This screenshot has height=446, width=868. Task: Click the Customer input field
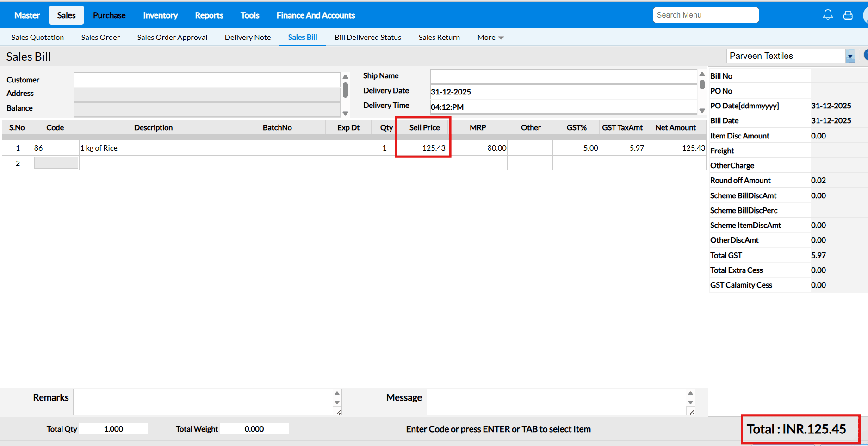coord(207,80)
